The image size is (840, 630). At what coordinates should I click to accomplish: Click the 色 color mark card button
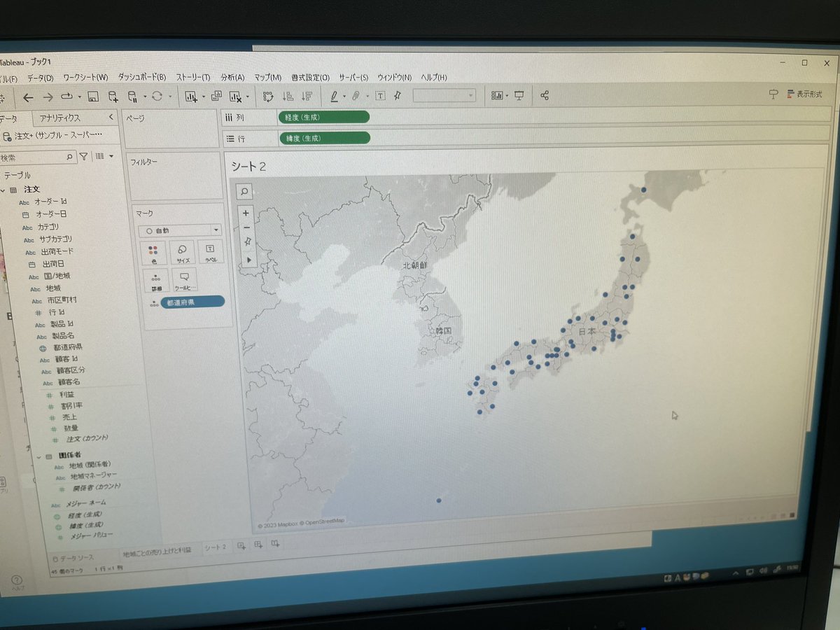[153, 253]
